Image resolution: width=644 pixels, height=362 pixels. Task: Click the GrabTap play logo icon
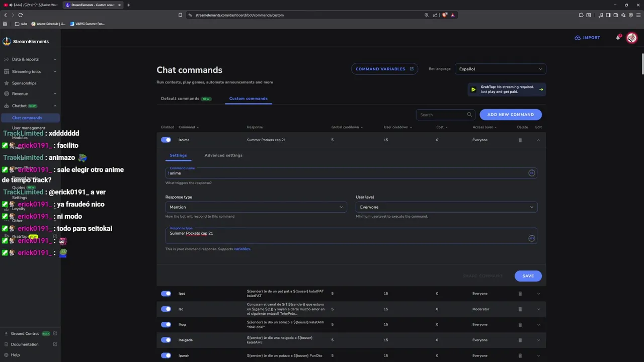pyautogui.click(x=473, y=89)
